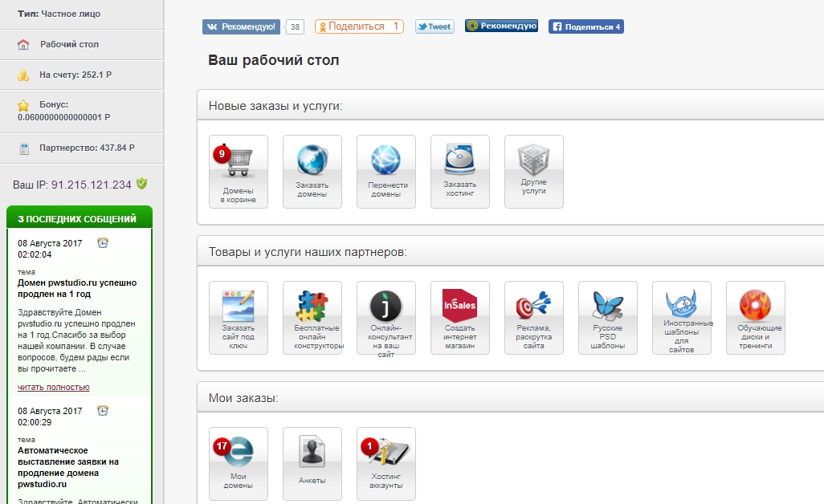
Task: Click the InSales Создать интернет магазин icon
Action: [x=459, y=317]
